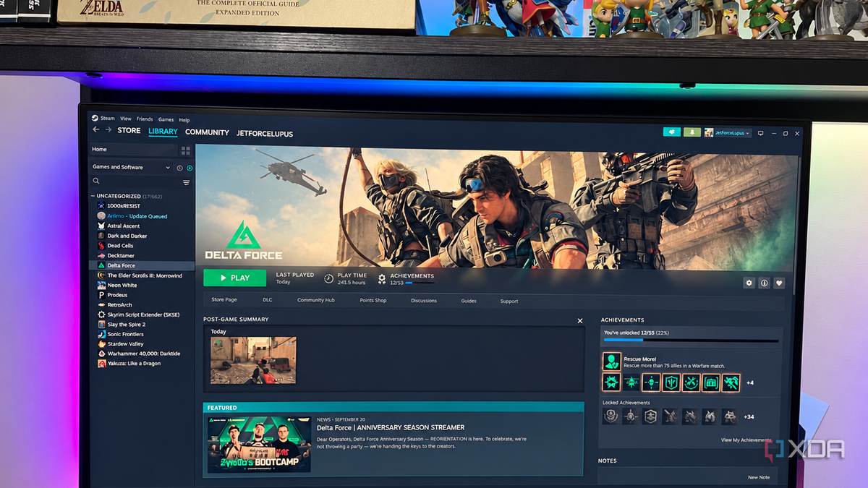Viewport: 868px width, 488px height.
Task: Select the Rescue Morel achievement icon
Action: click(x=611, y=361)
